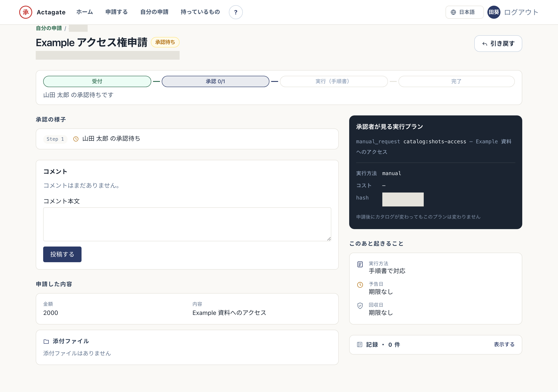Open the 日本語 language dropdown
This screenshot has height=392, width=558.
pyautogui.click(x=464, y=12)
